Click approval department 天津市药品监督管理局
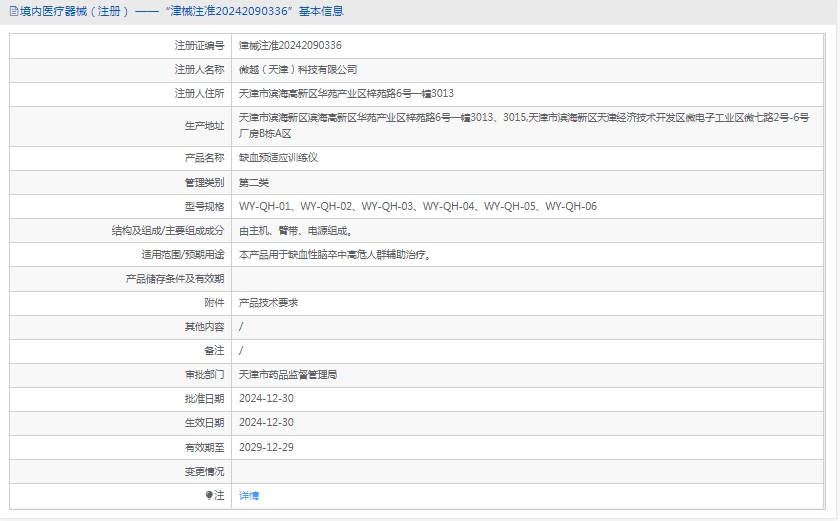The width and height of the screenshot is (840, 521). [x=288, y=374]
